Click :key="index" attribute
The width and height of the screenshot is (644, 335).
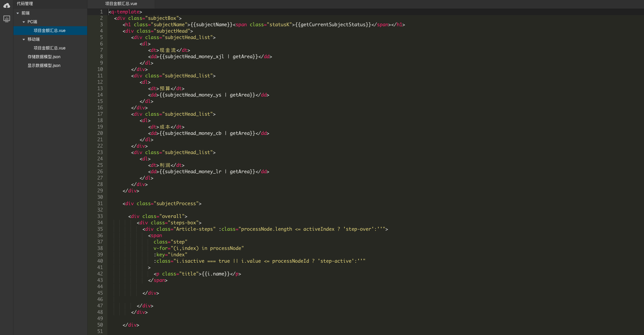pyautogui.click(x=171, y=255)
